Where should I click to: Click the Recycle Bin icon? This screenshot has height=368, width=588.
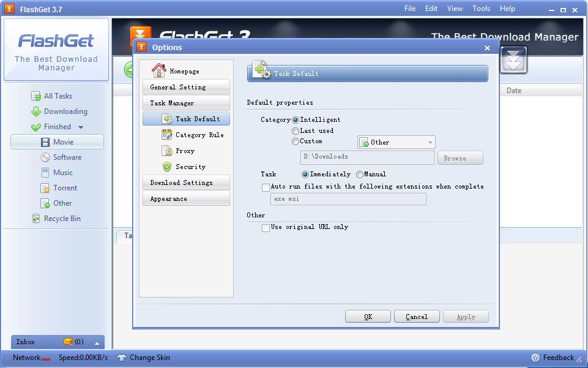click(36, 219)
